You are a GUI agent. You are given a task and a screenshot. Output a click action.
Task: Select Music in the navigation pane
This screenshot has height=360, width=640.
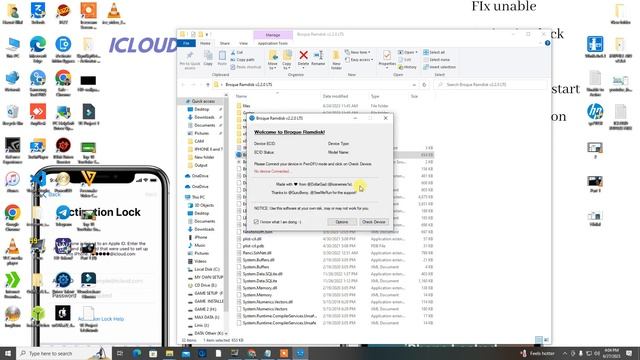pyautogui.click(x=200, y=245)
